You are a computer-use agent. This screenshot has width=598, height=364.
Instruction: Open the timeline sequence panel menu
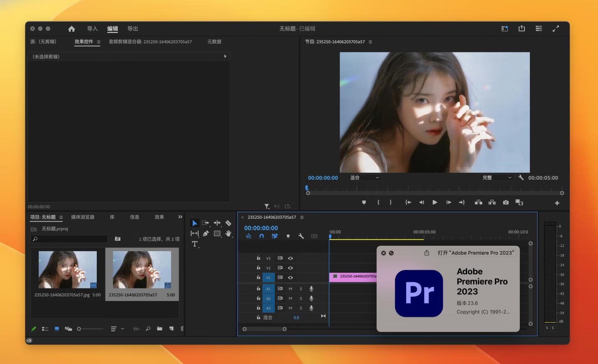pos(302,217)
